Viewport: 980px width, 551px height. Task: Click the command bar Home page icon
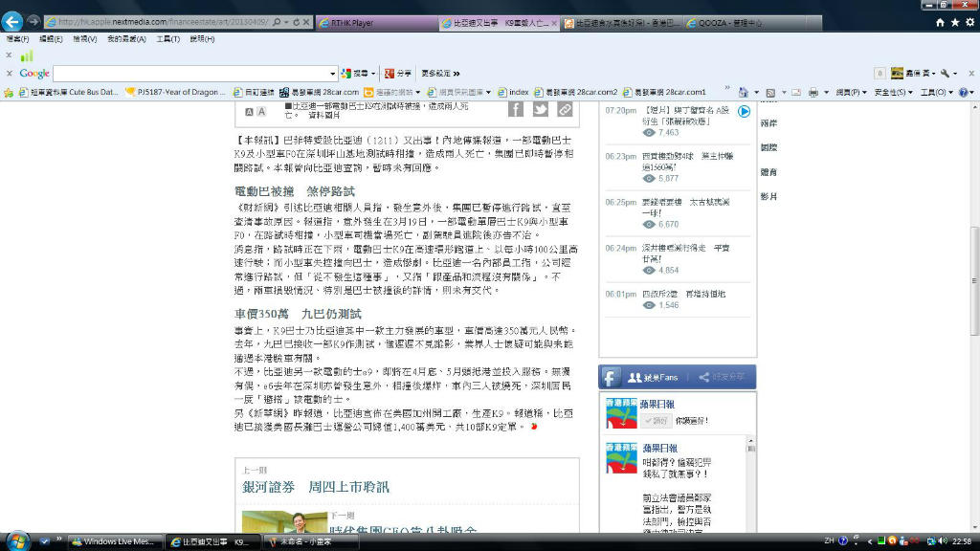[743, 93]
